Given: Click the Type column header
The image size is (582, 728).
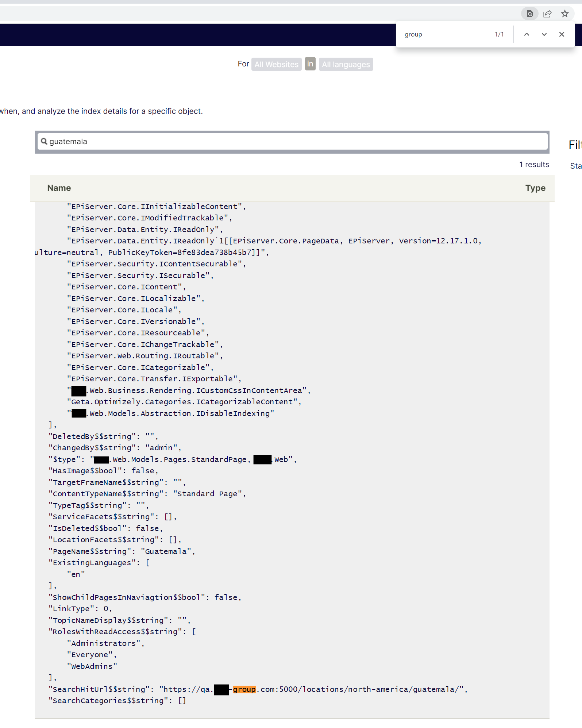Looking at the screenshot, I should pyautogui.click(x=535, y=188).
